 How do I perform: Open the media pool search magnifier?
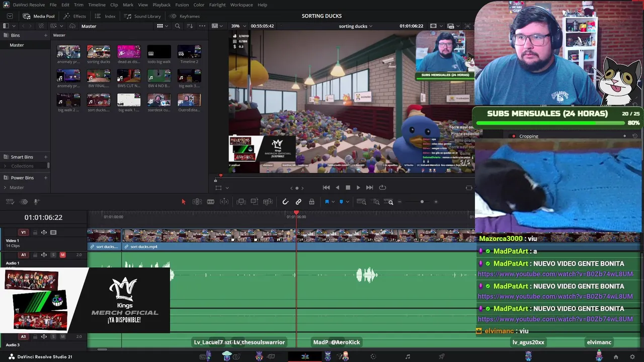click(x=177, y=26)
